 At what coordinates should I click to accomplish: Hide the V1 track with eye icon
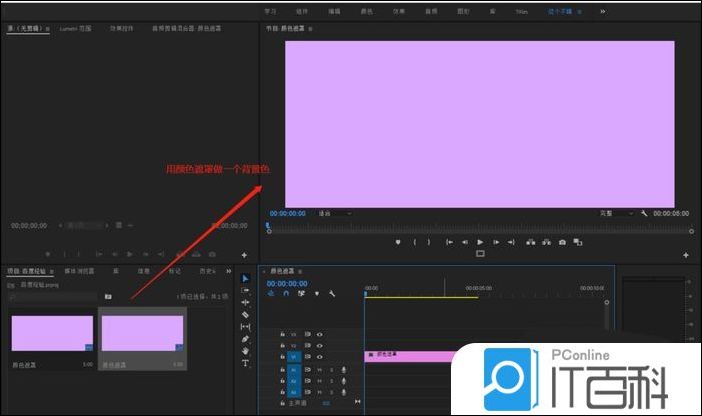pyautogui.click(x=320, y=357)
